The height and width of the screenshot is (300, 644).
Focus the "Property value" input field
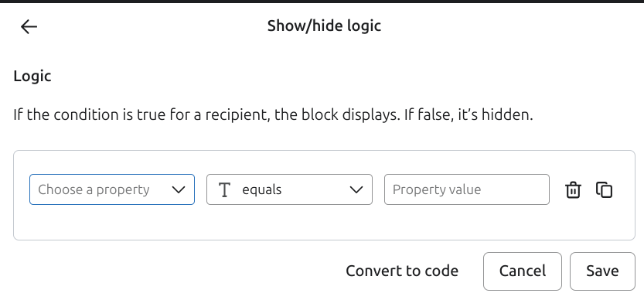(467, 189)
